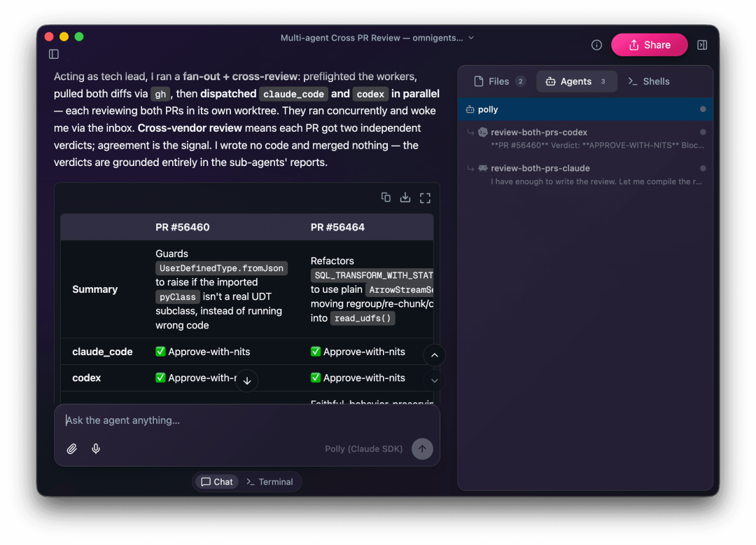This screenshot has width=756, height=545.
Task: Click claude_code Approve-with-nits for PR #56464
Action: 358,352
